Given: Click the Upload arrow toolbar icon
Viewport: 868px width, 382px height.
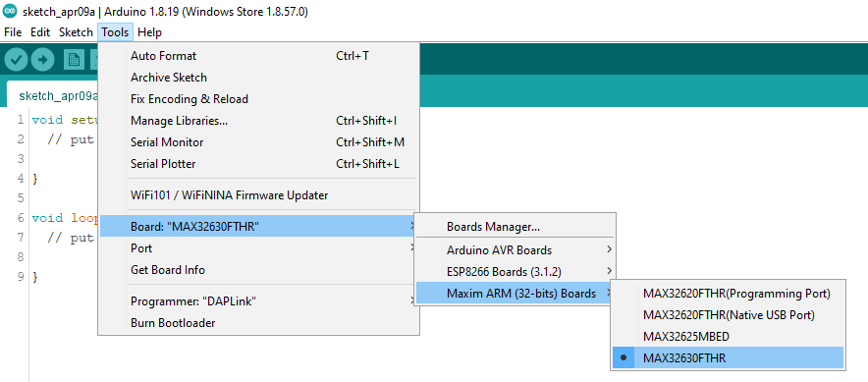Looking at the screenshot, I should [x=42, y=60].
